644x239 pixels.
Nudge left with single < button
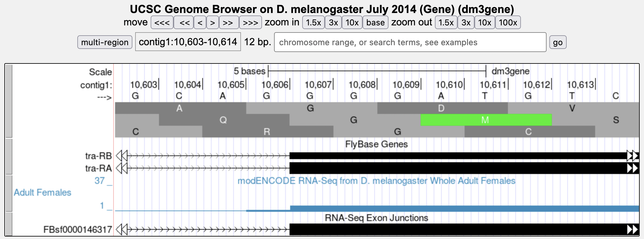pos(200,23)
